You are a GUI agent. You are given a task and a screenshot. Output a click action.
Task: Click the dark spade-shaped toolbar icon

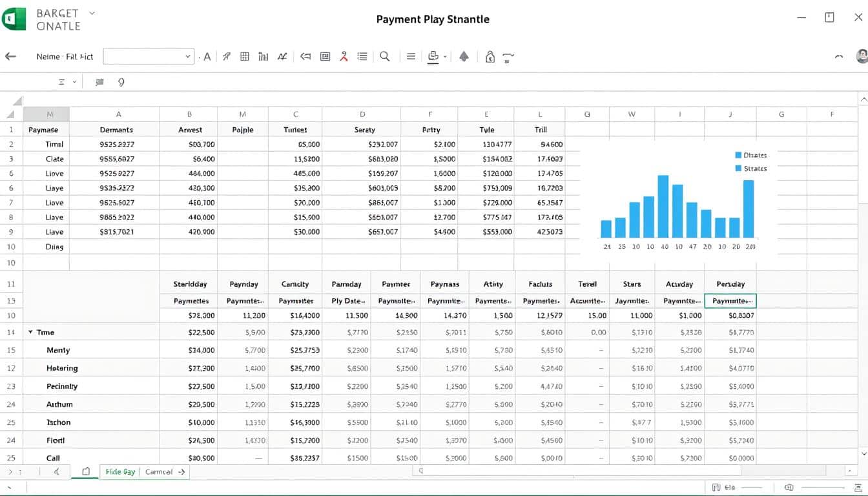(x=464, y=57)
